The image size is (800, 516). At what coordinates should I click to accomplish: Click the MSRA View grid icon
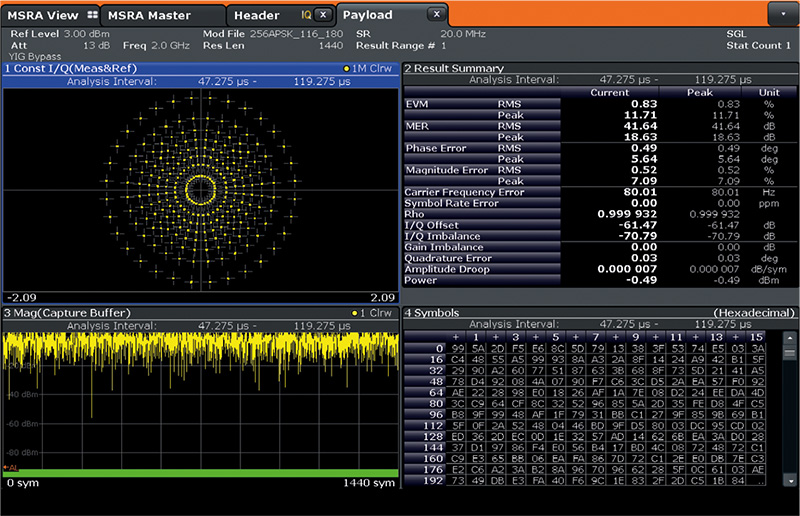(93, 15)
